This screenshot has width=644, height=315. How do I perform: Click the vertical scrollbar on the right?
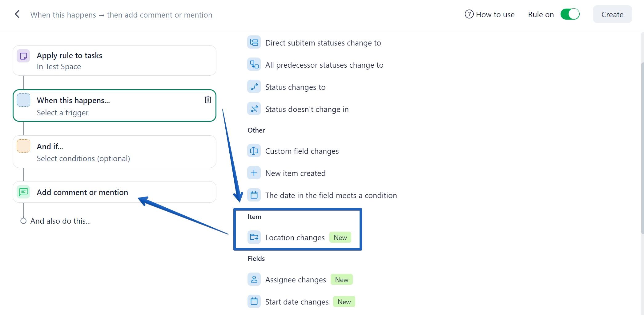pyautogui.click(x=642, y=148)
